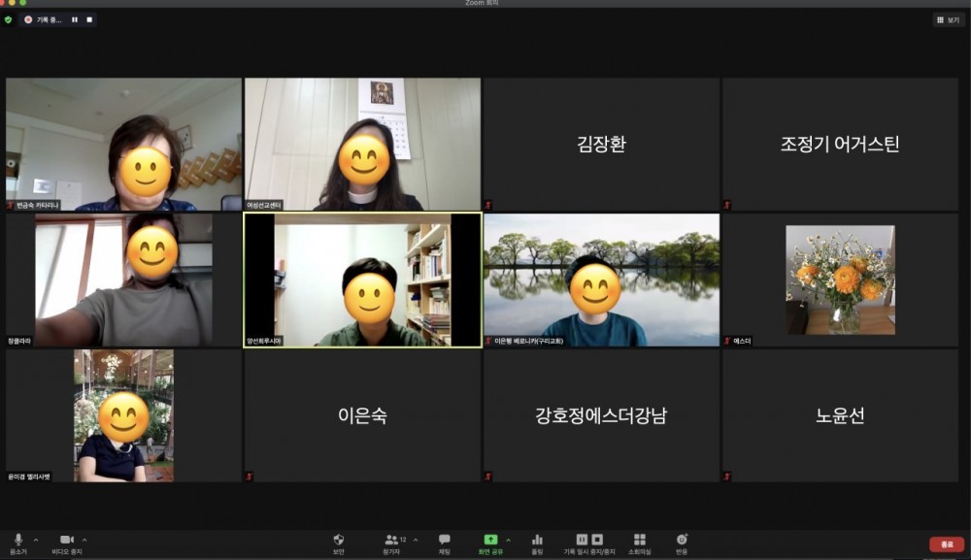Click the green Share Screen button
The height and width of the screenshot is (560, 971).
(x=491, y=541)
